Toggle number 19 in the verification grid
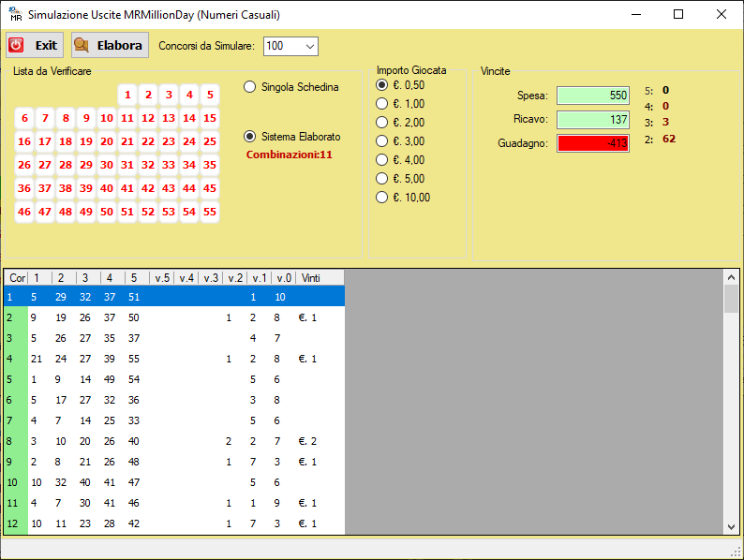Screen dimensions: 744x560 (x=86, y=141)
